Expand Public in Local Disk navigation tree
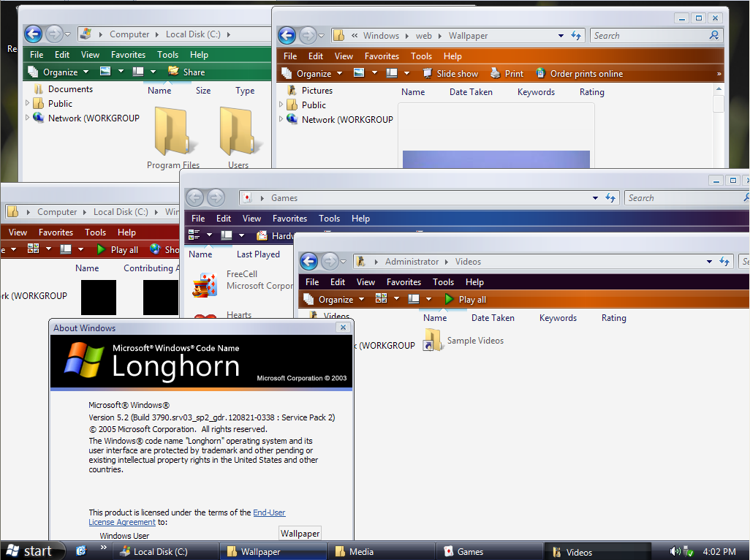The image size is (750, 560). point(27,103)
